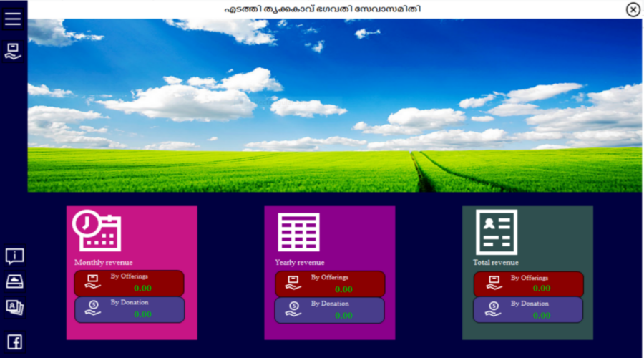Click the Total revenue document icon
Viewport: 644px width, 358px height.
coord(496,232)
